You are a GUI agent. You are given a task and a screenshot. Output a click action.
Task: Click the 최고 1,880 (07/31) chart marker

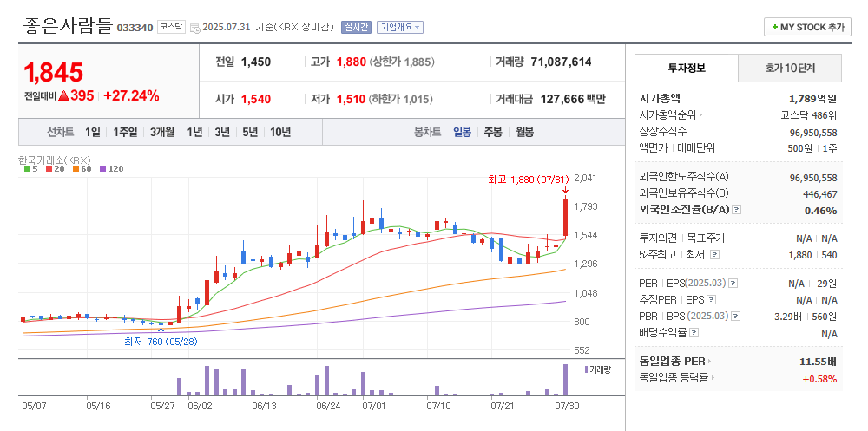click(528, 180)
